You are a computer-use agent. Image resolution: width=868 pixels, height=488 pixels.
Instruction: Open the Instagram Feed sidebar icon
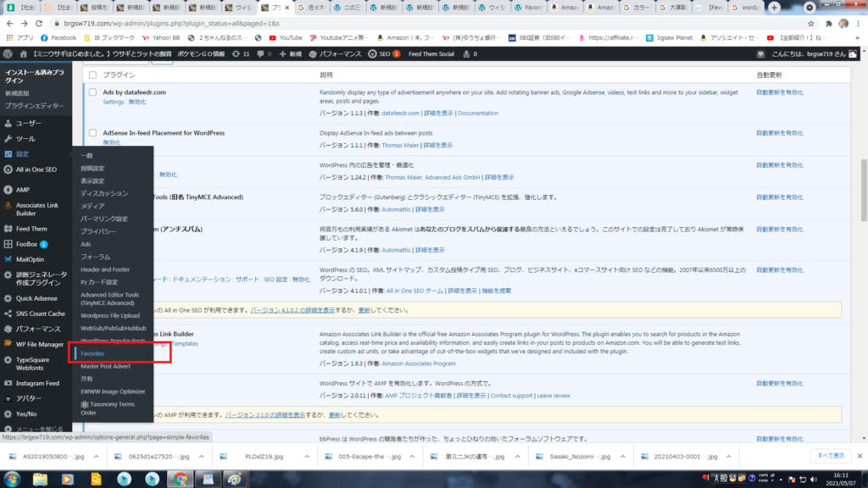pyautogui.click(x=8, y=383)
